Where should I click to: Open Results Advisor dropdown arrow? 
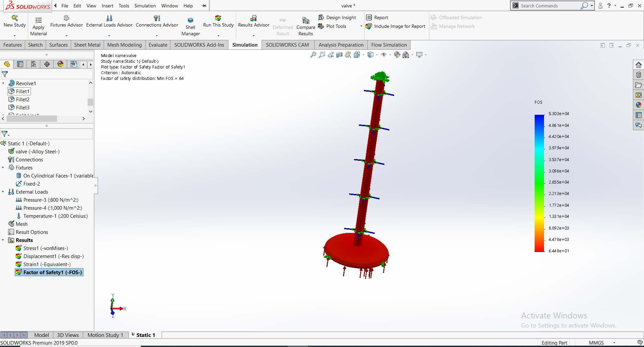254,36
